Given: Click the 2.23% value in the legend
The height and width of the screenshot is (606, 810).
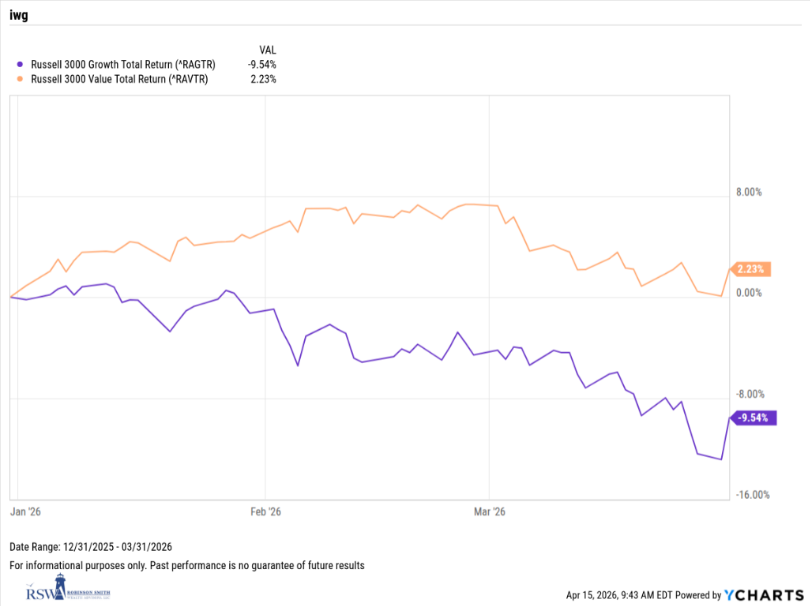Looking at the screenshot, I should [x=265, y=80].
